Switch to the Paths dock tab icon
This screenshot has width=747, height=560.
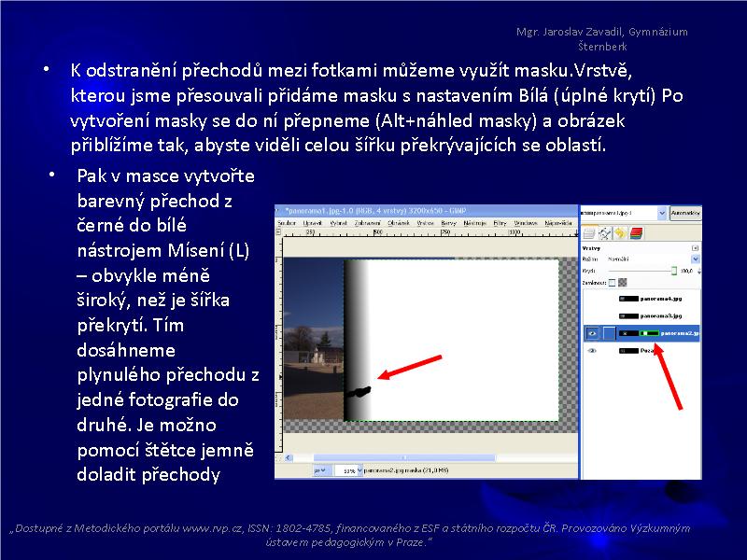[x=604, y=233]
